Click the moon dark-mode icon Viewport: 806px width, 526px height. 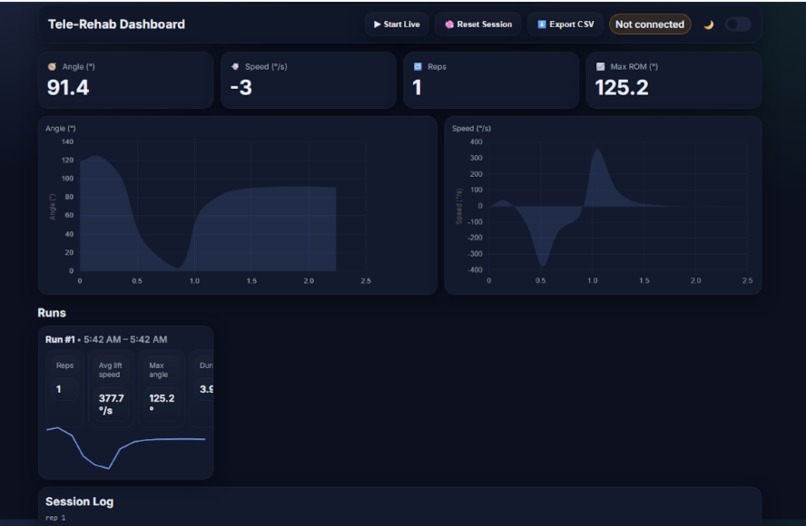[708, 25]
